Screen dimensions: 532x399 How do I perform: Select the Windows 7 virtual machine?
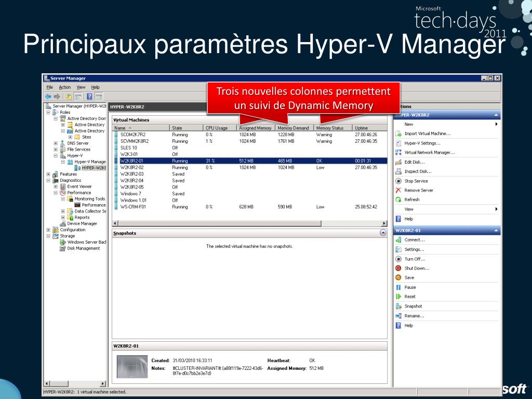coord(250,194)
